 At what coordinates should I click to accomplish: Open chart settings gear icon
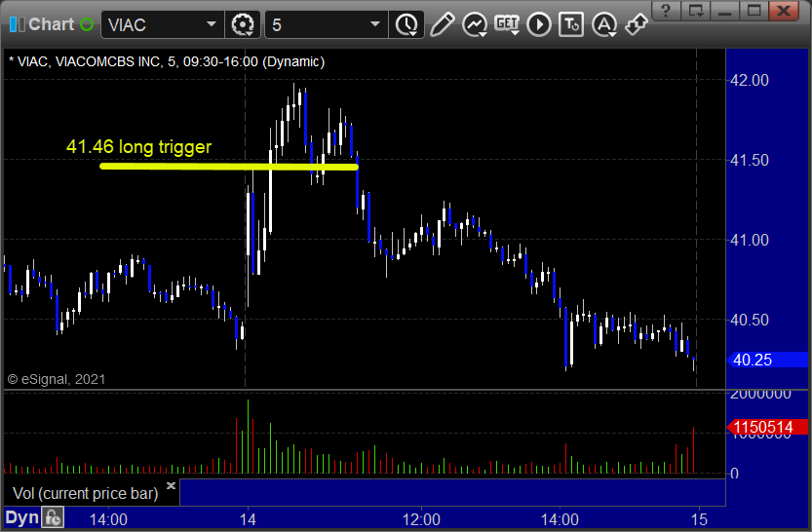(x=243, y=24)
